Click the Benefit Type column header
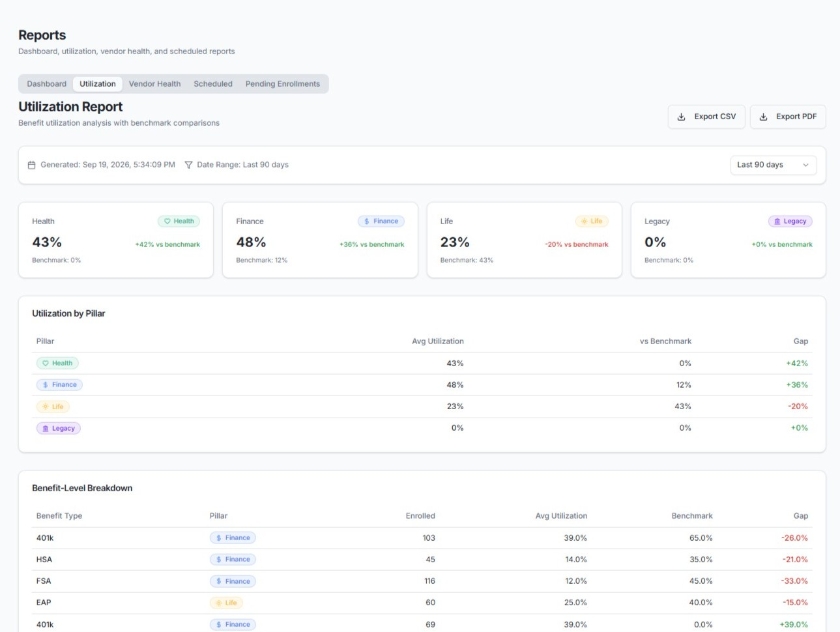Viewport: 840px width, 632px height. [59, 516]
